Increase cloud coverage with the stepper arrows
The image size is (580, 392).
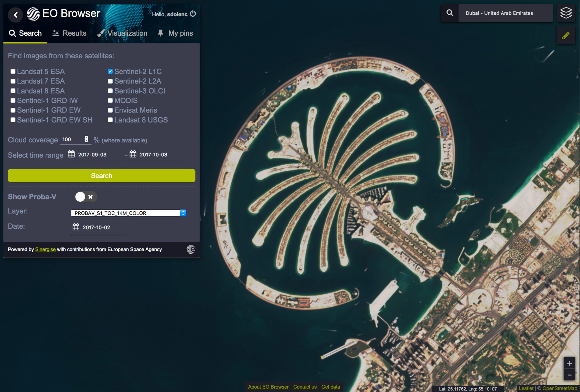coord(86,138)
